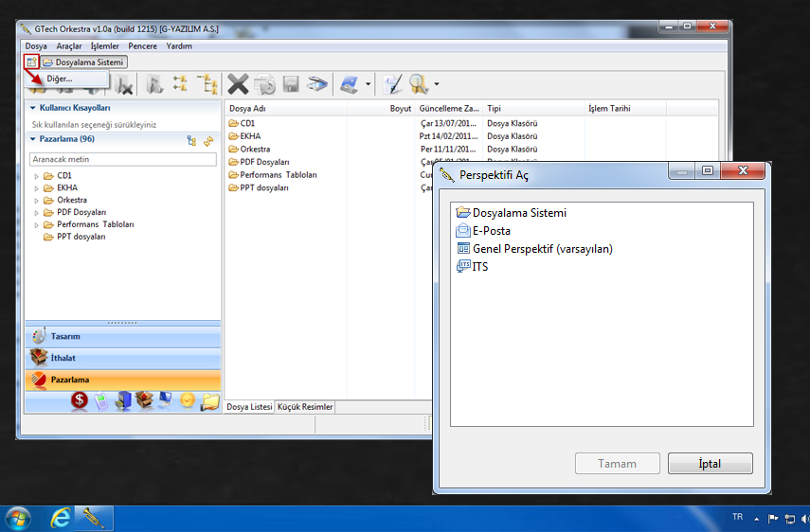
Task: Click the Aranacak metin search field
Action: coord(123,159)
